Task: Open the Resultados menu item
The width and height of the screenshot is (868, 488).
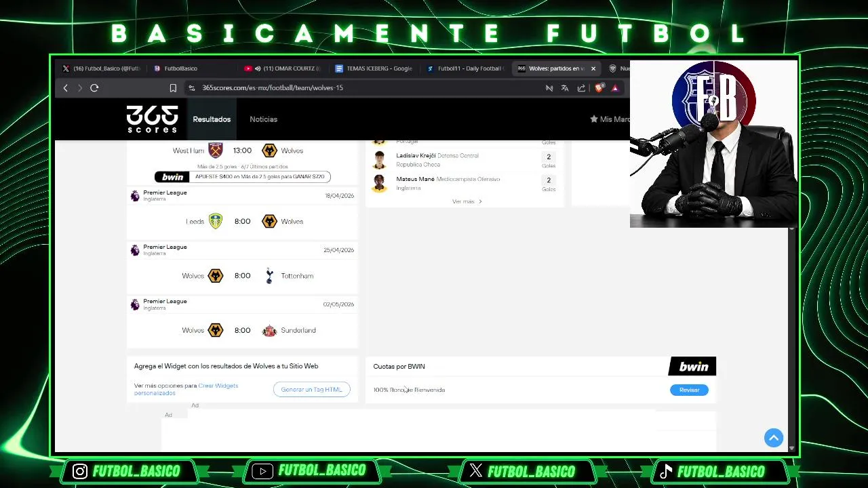Action: [212, 119]
